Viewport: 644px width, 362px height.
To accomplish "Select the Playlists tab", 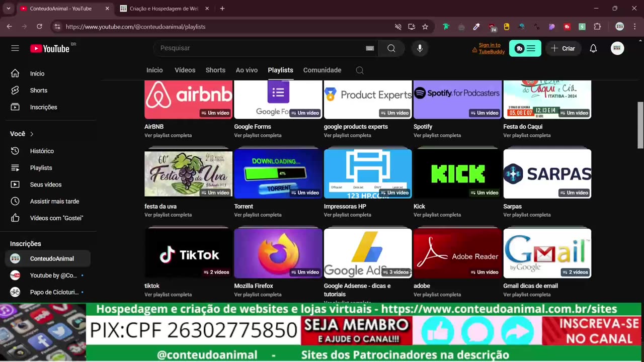I will pos(280,70).
